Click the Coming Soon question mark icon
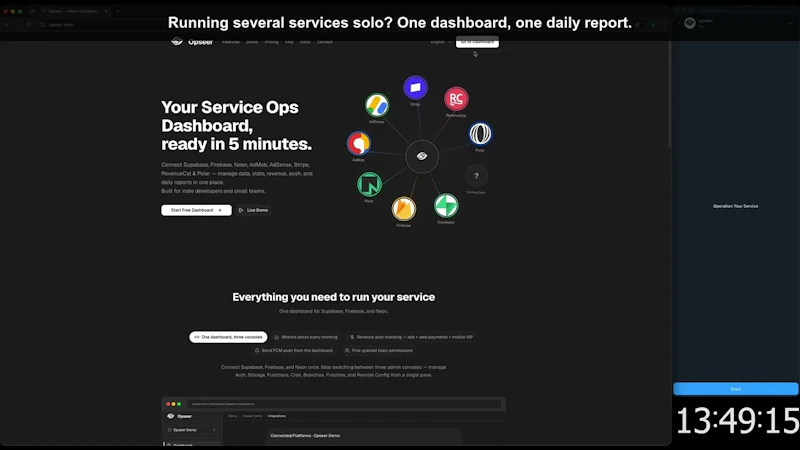Viewport: 800px width, 450px height. [x=477, y=176]
